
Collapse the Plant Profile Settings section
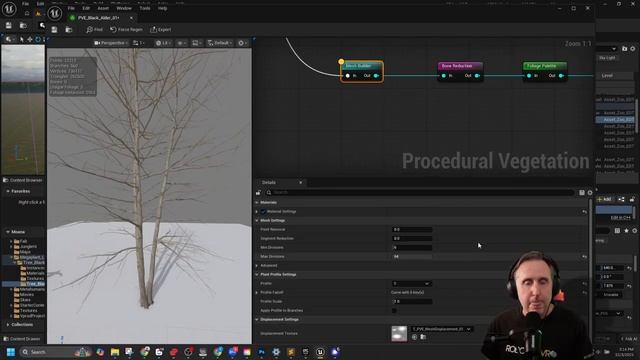point(257,274)
